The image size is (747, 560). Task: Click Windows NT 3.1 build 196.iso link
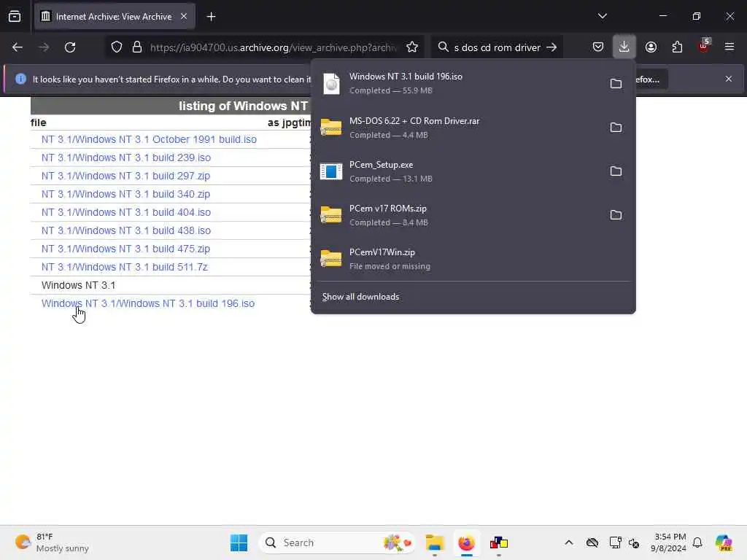pos(148,303)
